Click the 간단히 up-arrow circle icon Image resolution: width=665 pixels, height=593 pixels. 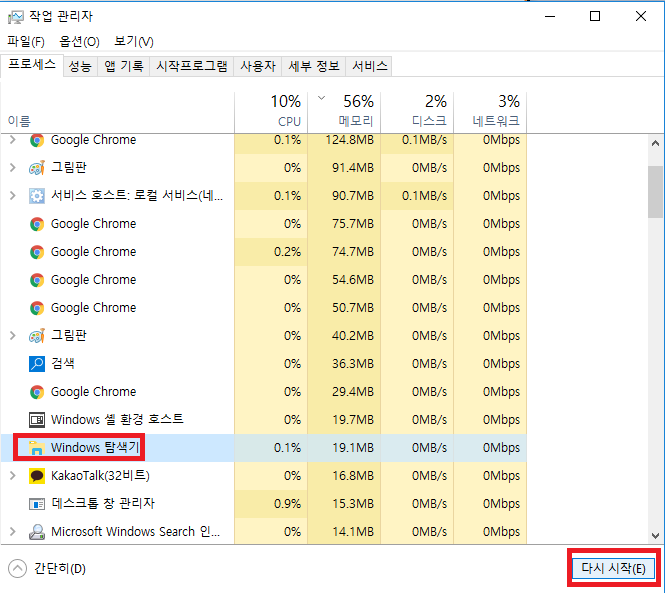click(17, 568)
